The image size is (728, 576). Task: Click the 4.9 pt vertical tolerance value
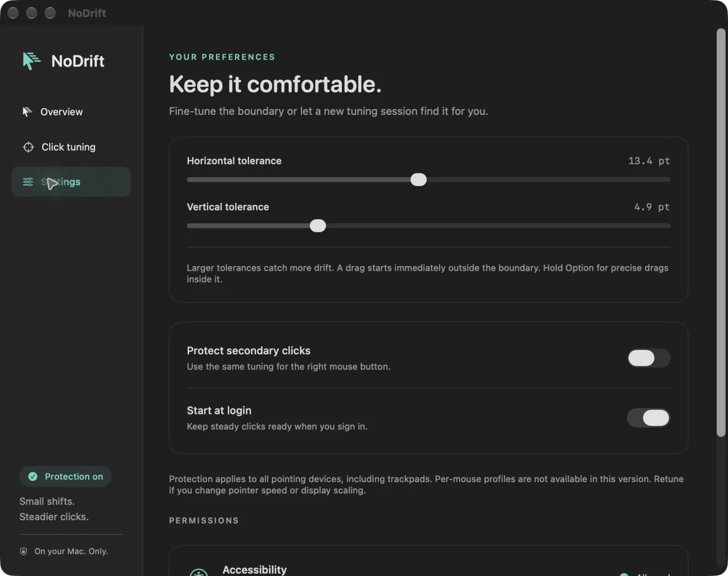tap(652, 207)
